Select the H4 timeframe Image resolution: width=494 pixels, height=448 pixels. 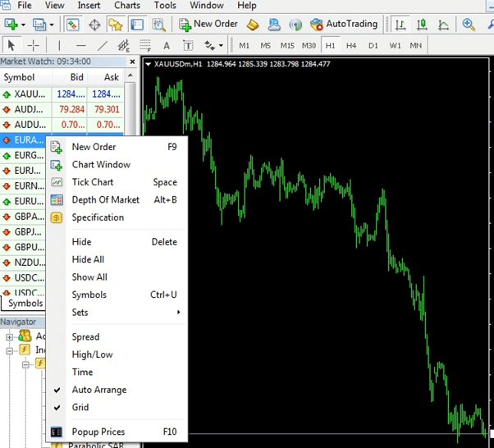coord(351,46)
